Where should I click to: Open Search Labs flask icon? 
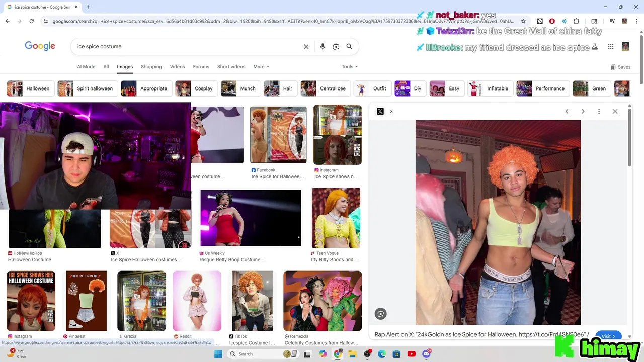pyautogui.click(x=595, y=47)
